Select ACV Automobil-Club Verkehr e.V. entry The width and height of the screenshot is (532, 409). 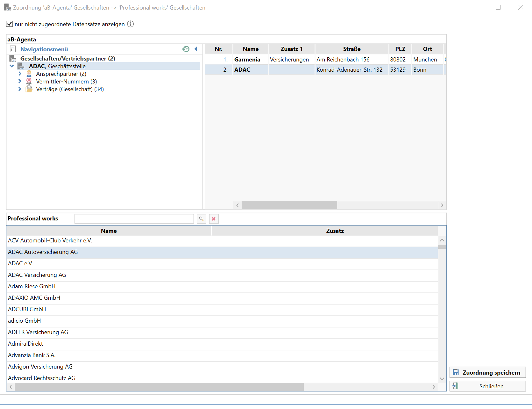coord(222,240)
